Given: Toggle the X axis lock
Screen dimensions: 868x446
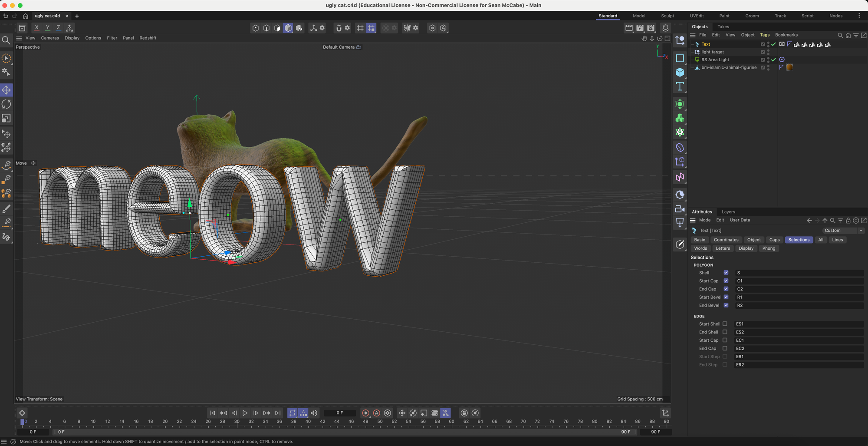Looking at the screenshot, I should coord(37,28).
